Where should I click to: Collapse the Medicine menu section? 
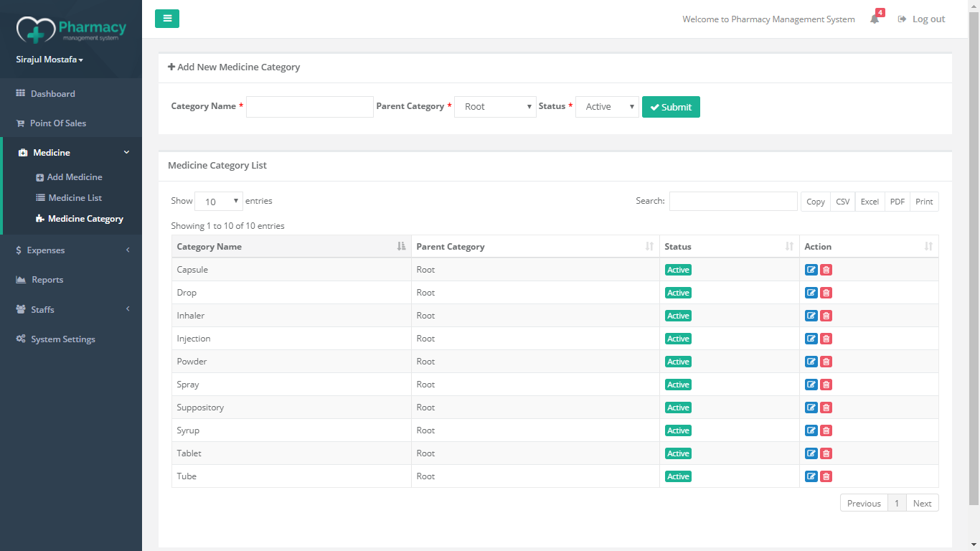click(x=72, y=153)
